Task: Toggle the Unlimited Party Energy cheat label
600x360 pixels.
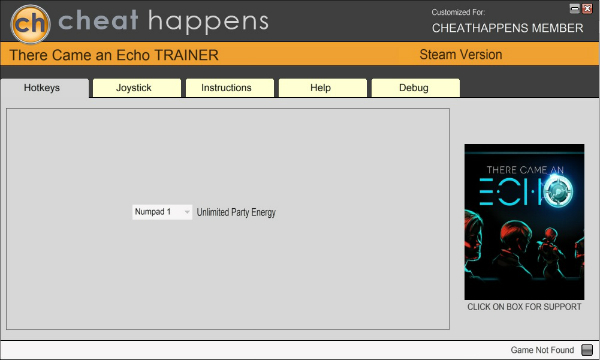Action: [x=236, y=212]
